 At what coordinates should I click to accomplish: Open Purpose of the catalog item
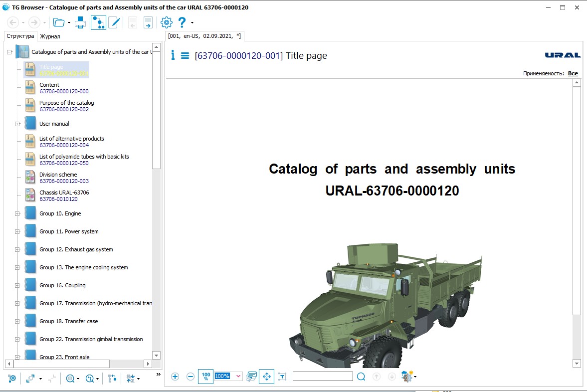[x=67, y=106]
